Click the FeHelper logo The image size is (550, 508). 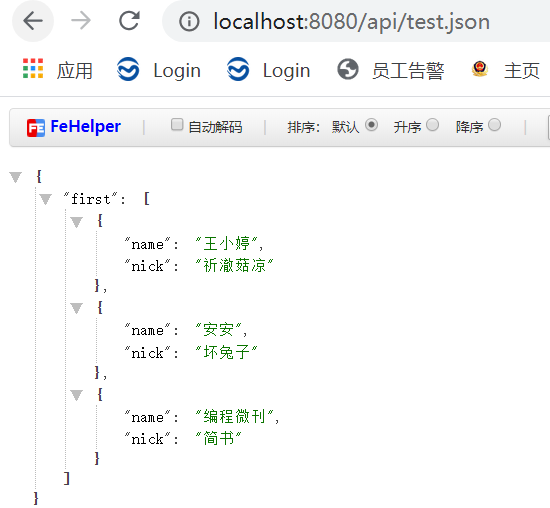(x=74, y=127)
